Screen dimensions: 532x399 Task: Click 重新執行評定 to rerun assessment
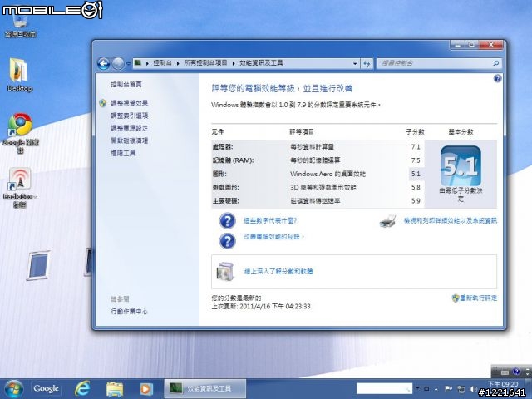point(479,298)
